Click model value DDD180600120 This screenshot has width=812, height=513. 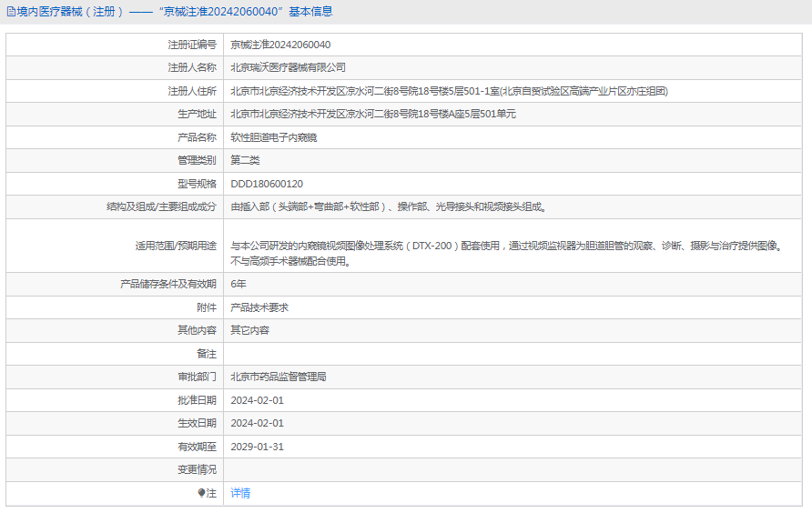pos(267,184)
